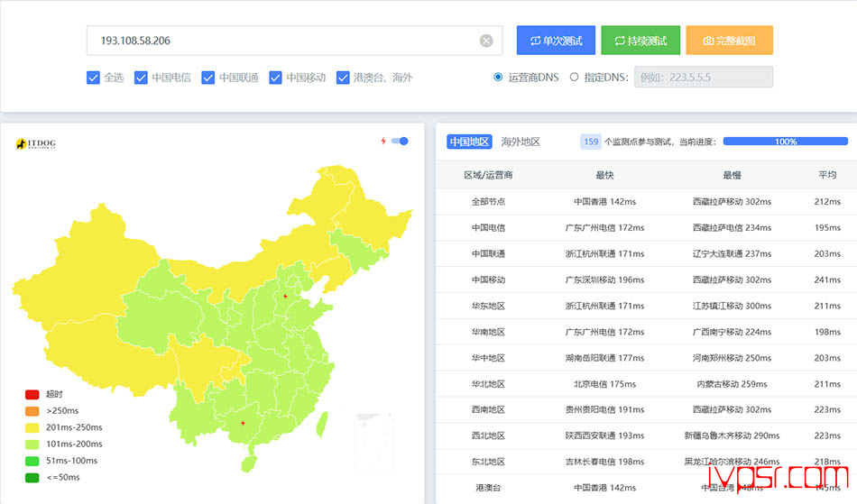The width and height of the screenshot is (857, 504).
Task: Uncheck the 中国电信 checkbox
Action: [142, 78]
